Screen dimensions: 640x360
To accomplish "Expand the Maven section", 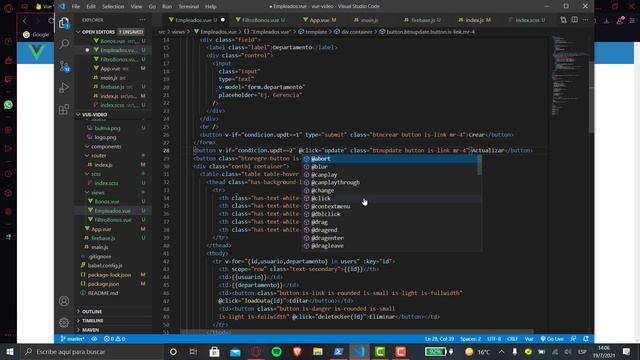I will (91, 330).
